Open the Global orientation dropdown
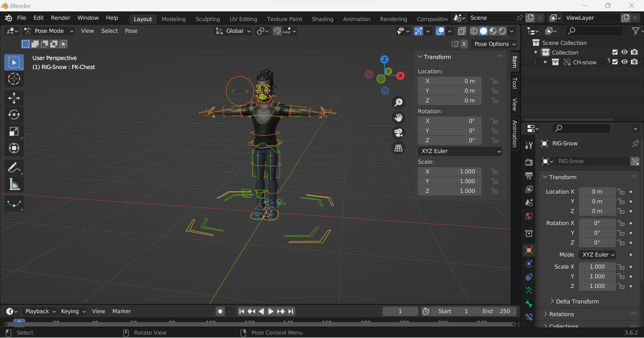Viewport: 644px width, 338px height. tap(233, 31)
